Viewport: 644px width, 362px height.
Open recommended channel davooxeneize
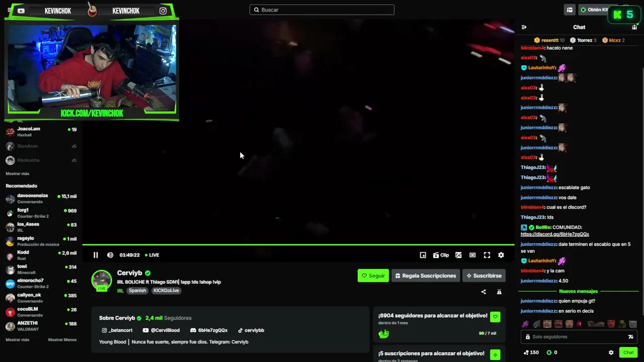click(41, 198)
